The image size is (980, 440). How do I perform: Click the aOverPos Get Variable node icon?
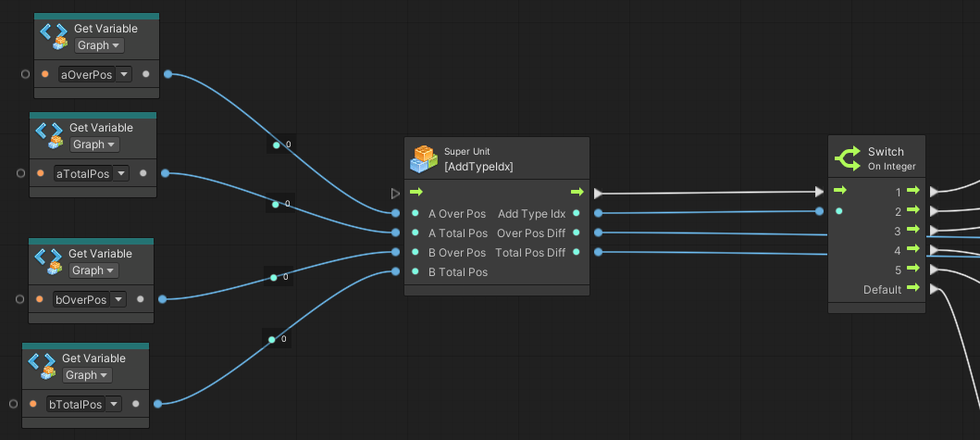pos(54,36)
